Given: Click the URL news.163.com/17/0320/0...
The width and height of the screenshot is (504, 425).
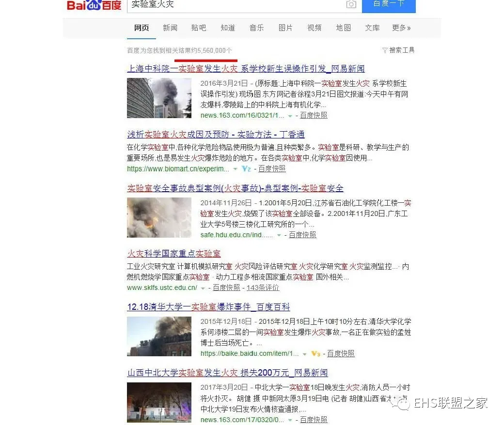Looking at the screenshot, I should [x=242, y=420].
